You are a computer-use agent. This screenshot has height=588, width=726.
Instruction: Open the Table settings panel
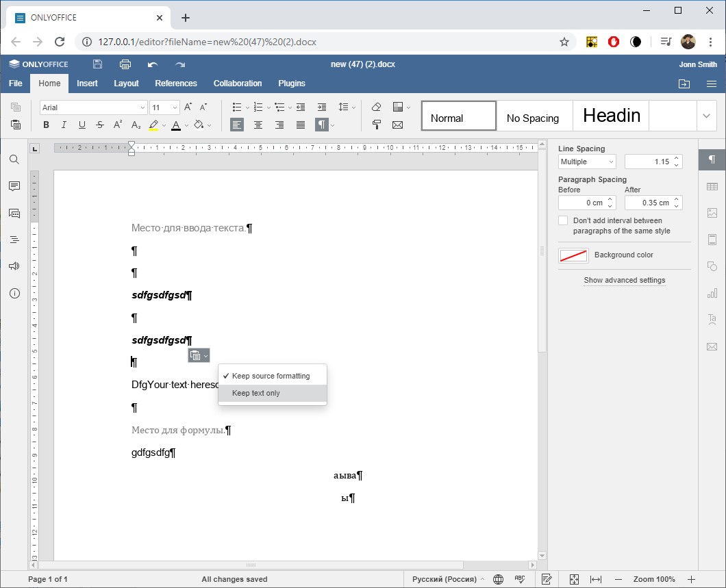712,186
